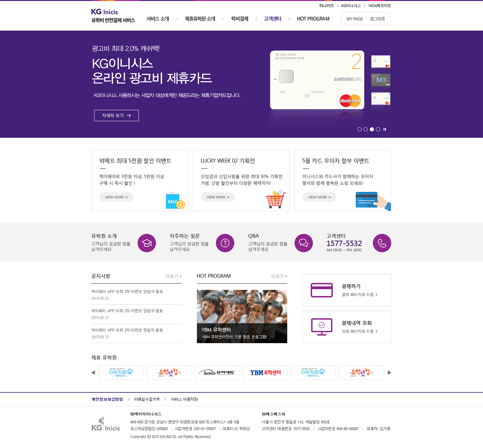Click the shopping cart icon in LUCKY WEEK card
The width and height of the screenshot is (483, 448).
tap(276, 199)
